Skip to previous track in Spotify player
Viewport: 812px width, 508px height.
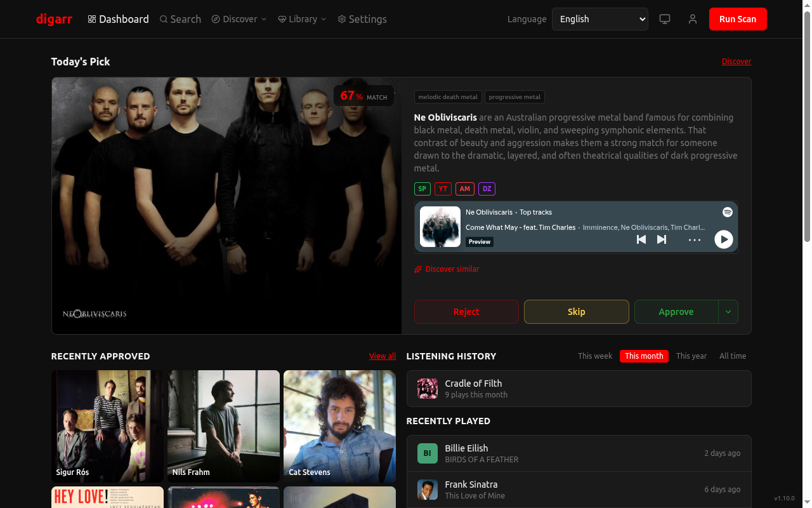[x=641, y=239]
